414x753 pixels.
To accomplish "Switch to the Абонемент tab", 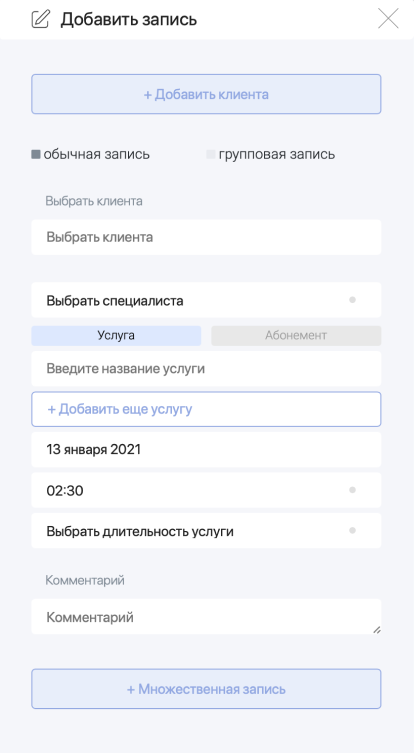I will [x=296, y=336].
